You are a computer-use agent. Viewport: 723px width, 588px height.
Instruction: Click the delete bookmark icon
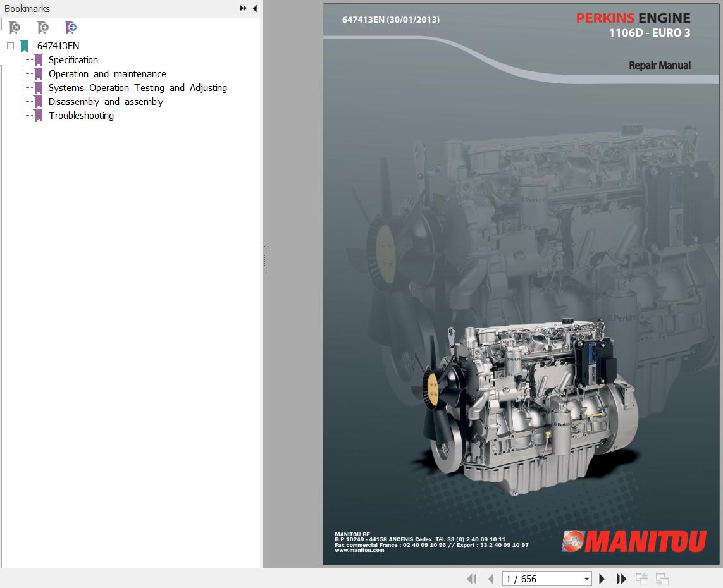click(15, 28)
